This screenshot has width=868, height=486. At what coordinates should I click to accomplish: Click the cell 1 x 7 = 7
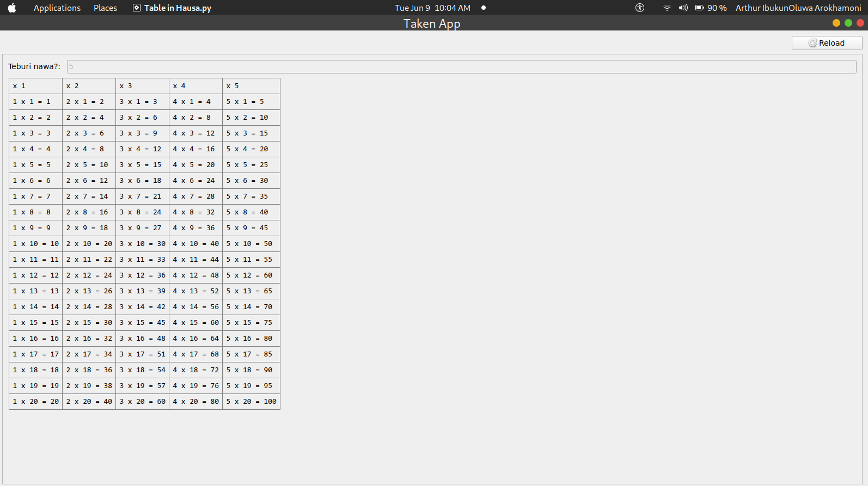[36, 196]
